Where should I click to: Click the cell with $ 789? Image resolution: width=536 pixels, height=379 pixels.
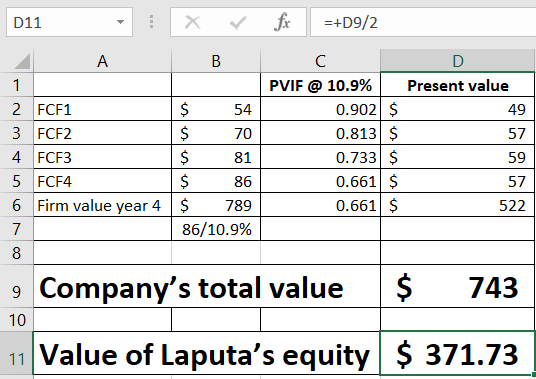coord(216,205)
